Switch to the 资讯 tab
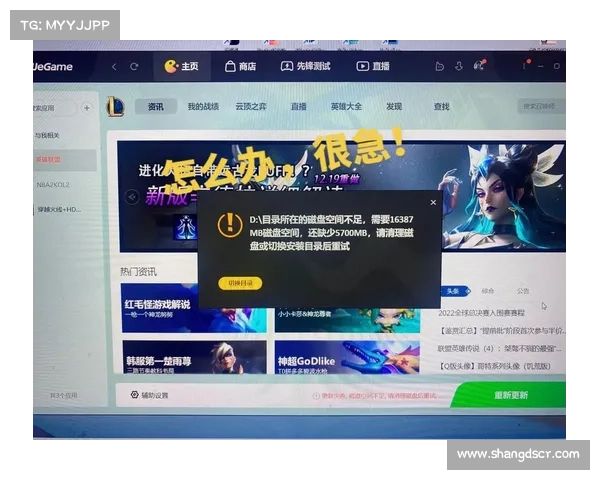Screen dimensions: 600x480 (156, 106)
